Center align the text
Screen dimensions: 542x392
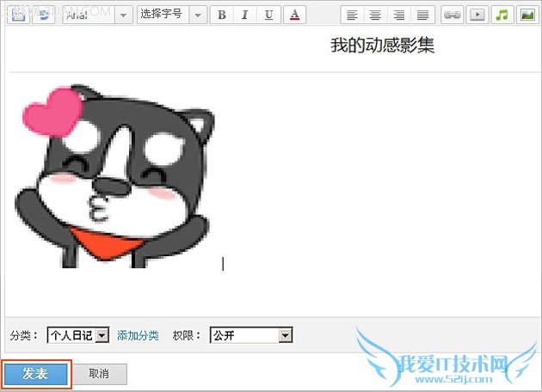(x=375, y=15)
